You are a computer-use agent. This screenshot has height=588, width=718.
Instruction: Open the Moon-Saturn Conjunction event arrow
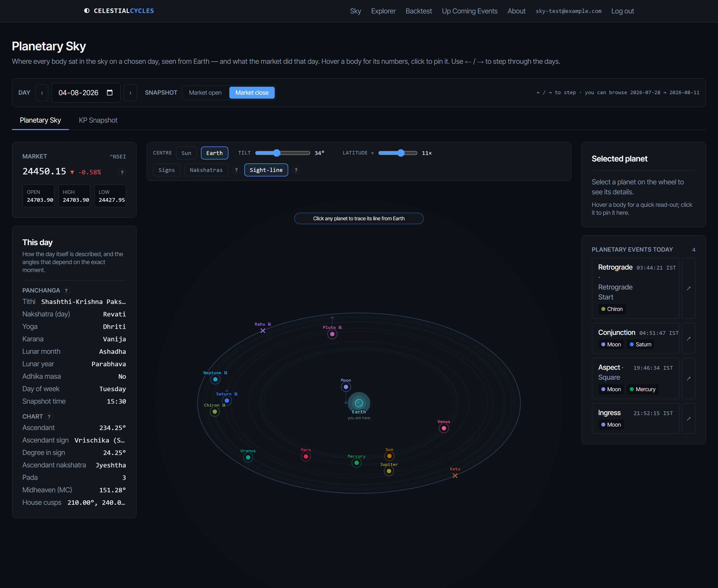tap(688, 338)
